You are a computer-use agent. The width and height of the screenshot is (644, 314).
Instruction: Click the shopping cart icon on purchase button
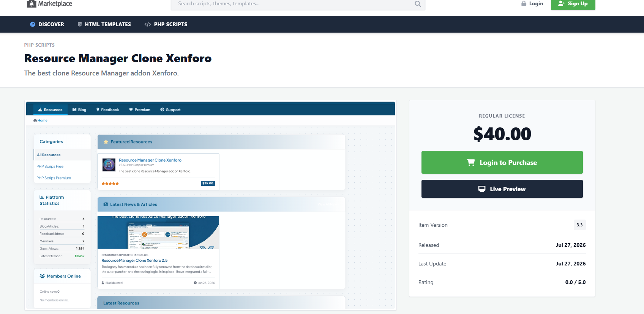[471, 162]
